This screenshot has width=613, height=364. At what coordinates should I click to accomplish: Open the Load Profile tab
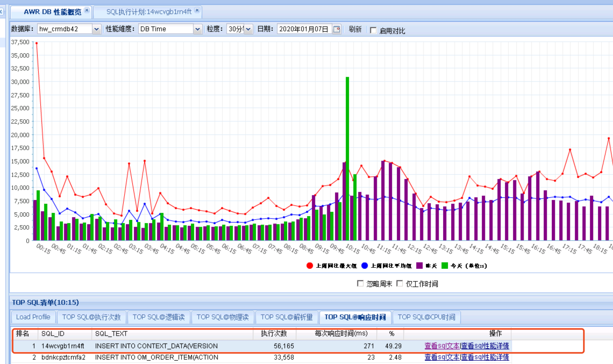click(x=33, y=317)
